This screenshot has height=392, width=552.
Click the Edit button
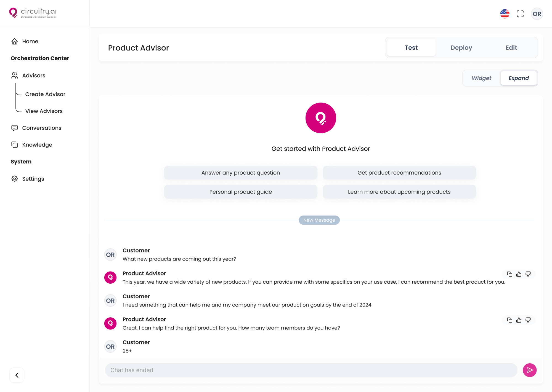pyautogui.click(x=511, y=47)
